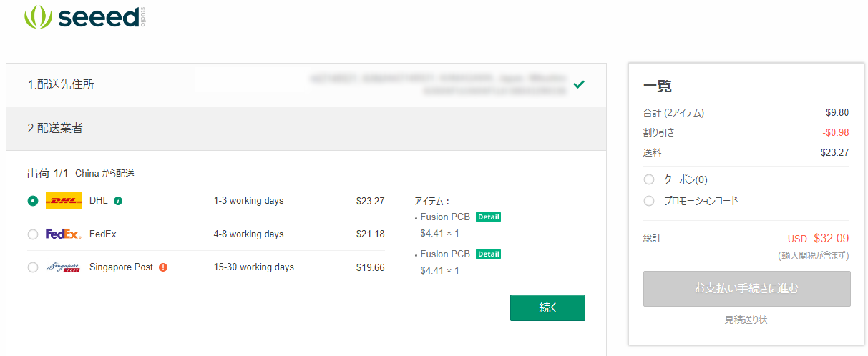Image resolution: width=868 pixels, height=356 pixels.
Task: Click the DHL carrier logo
Action: click(64, 201)
